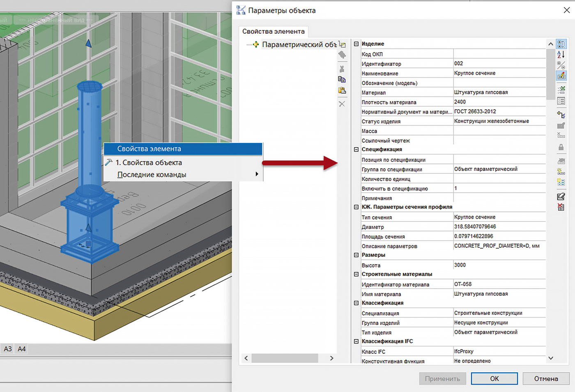Toggle the expand/collapse all groups icon

click(561, 65)
